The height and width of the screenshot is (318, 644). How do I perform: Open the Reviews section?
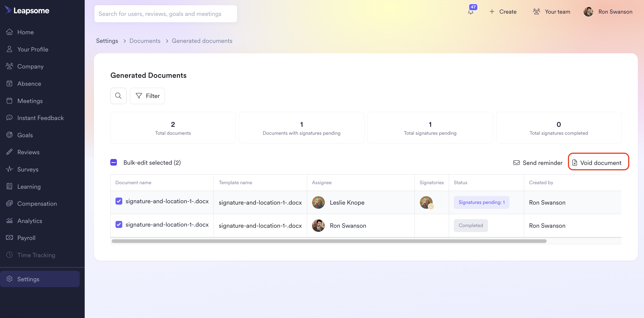pyautogui.click(x=29, y=152)
